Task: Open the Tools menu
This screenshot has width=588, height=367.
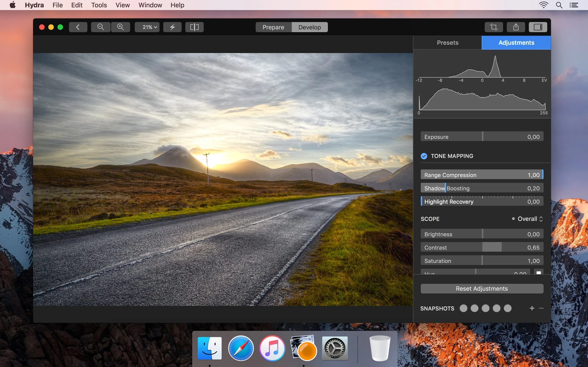Action: coord(99,5)
